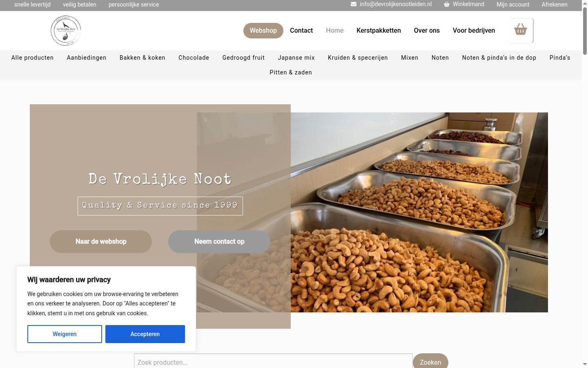Open Voor bedrijven menu item
The height and width of the screenshot is (368, 588).
474,31
